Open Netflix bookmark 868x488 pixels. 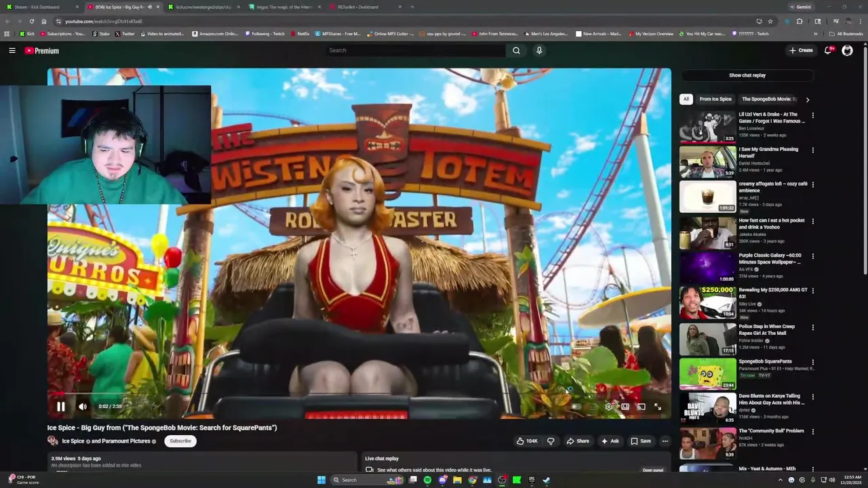(300, 34)
